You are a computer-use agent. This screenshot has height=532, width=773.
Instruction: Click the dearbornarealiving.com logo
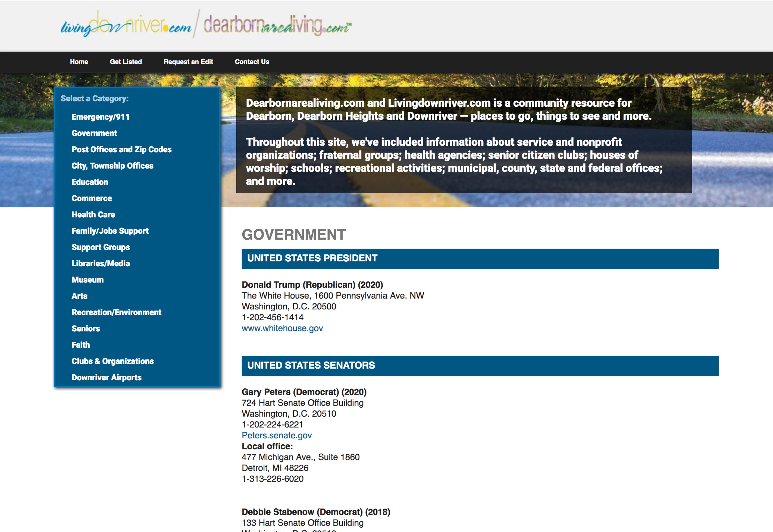point(277,25)
